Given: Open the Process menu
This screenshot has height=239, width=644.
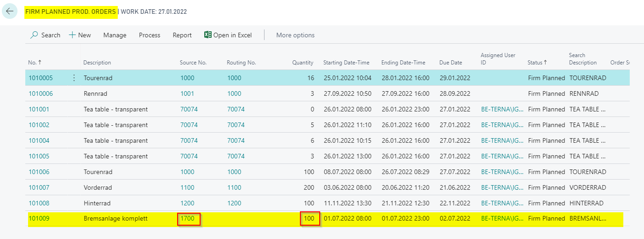Looking at the screenshot, I should tap(149, 35).
